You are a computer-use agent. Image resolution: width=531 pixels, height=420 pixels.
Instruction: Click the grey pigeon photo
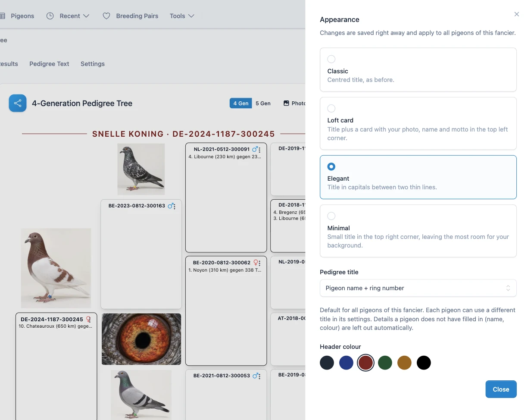point(141,395)
